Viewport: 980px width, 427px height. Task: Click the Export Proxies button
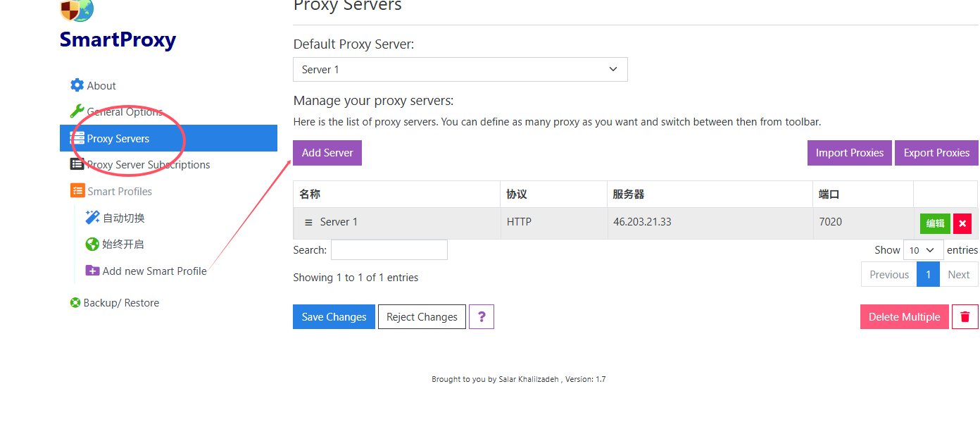point(936,153)
